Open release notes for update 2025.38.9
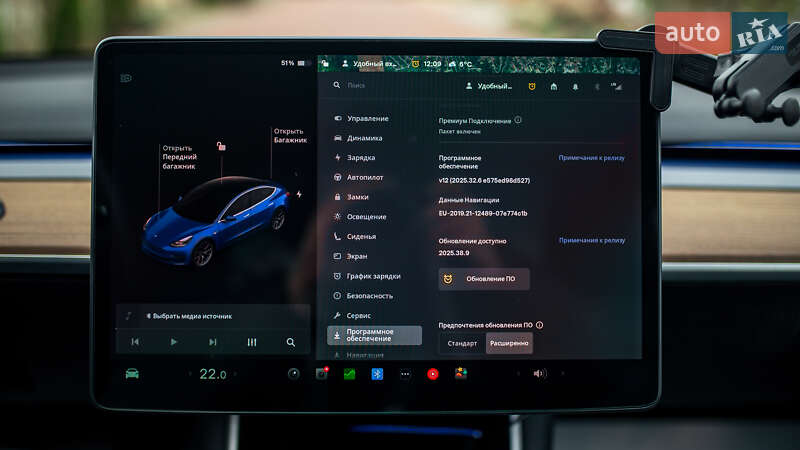 click(x=592, y=240)
